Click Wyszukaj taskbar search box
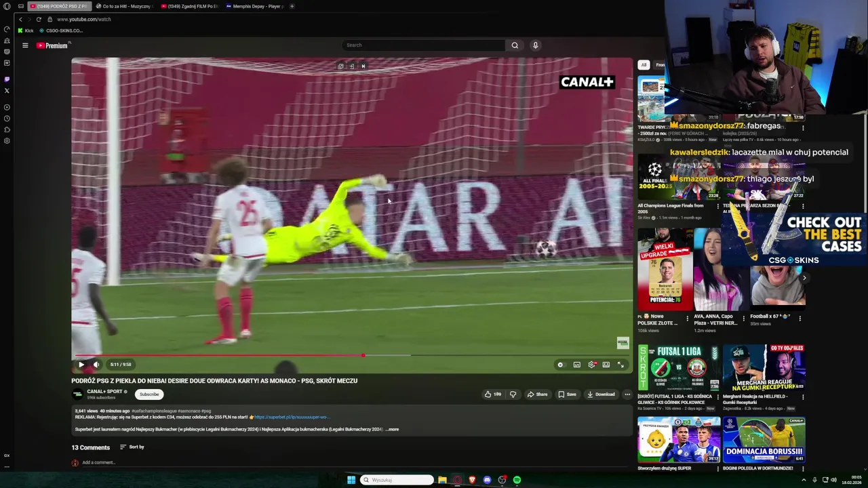This screenshot has width=868, height=488. tap(397, 480)
